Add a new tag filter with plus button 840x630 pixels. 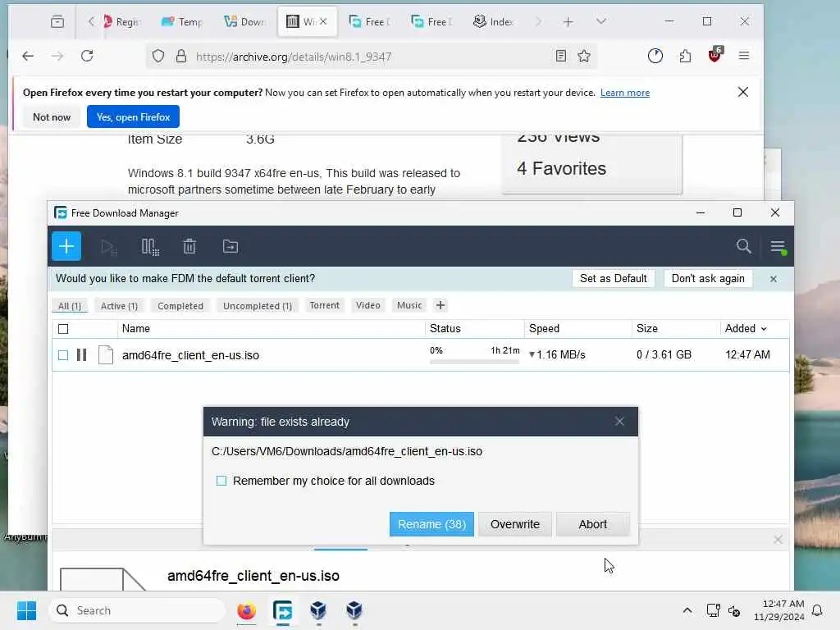click(x=441, y=305)
